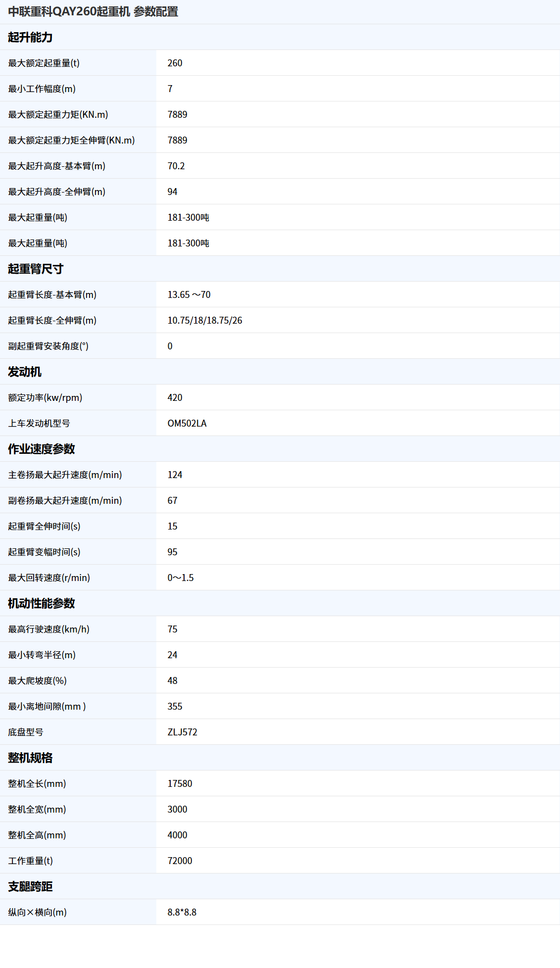Click the label 整机全长(mm)
Viewport: 560px width, 968px height.
tap(37, 783)
